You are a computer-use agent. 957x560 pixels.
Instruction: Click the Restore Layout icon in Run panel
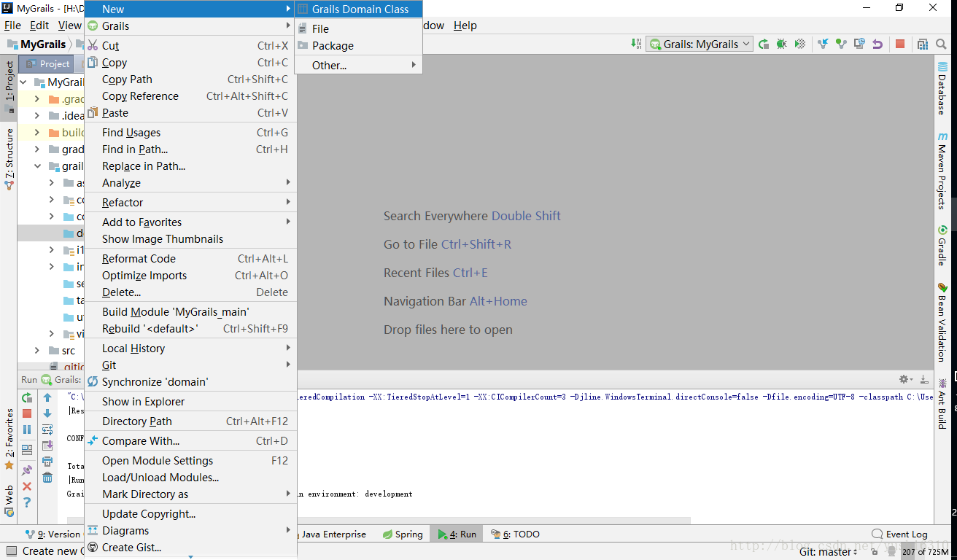pyautogui.click(x=27, y=450)
